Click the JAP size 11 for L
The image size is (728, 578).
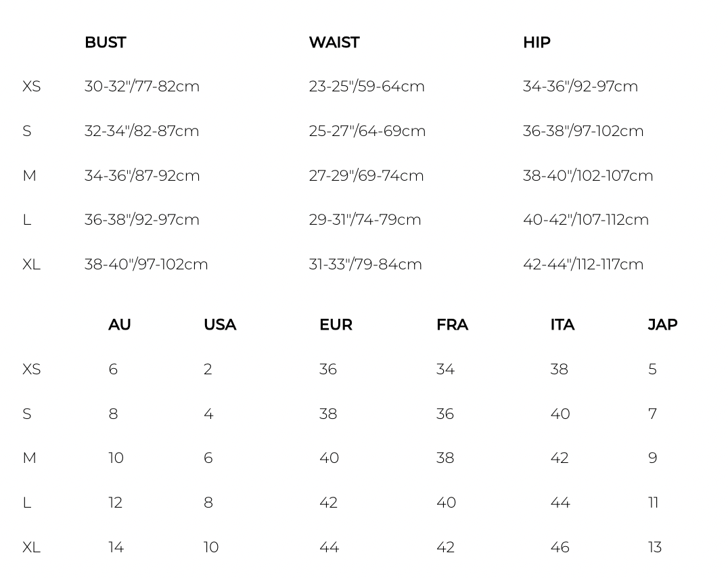coord(654,503)
